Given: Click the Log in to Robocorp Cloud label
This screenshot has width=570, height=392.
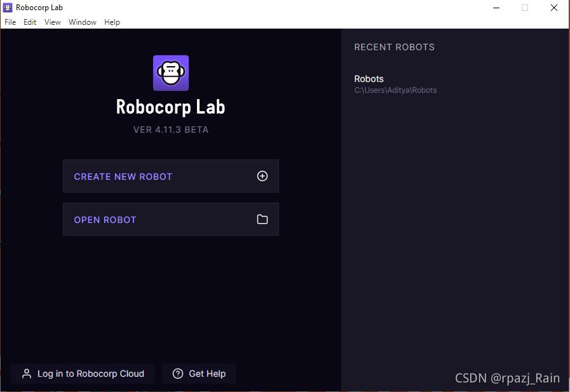Looking at the screenshot, I should coord(91,374).
